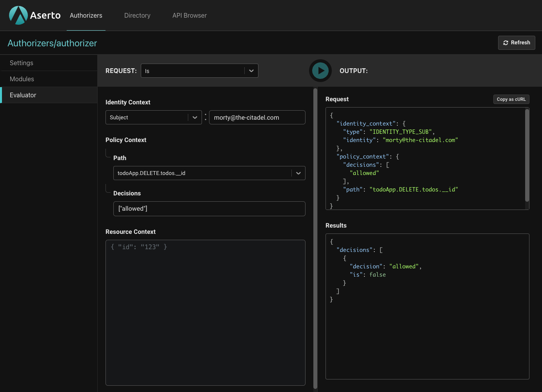Switch to the Directory tab

(x=137, y=15)
